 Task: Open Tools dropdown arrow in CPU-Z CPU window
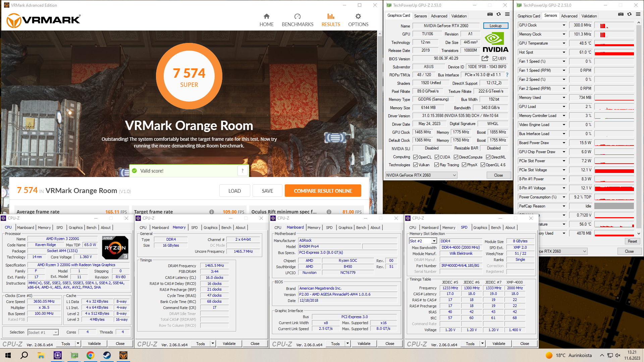click(x=78, y=344)
